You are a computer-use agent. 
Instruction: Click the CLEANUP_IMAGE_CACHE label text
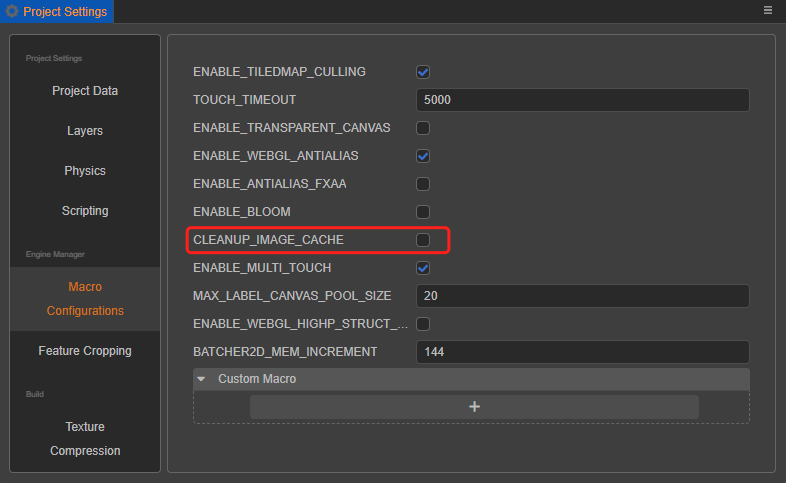[x=268, y=240]
